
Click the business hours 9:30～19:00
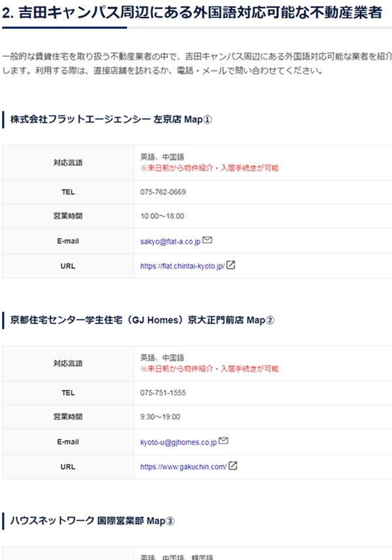coord(160,417)
